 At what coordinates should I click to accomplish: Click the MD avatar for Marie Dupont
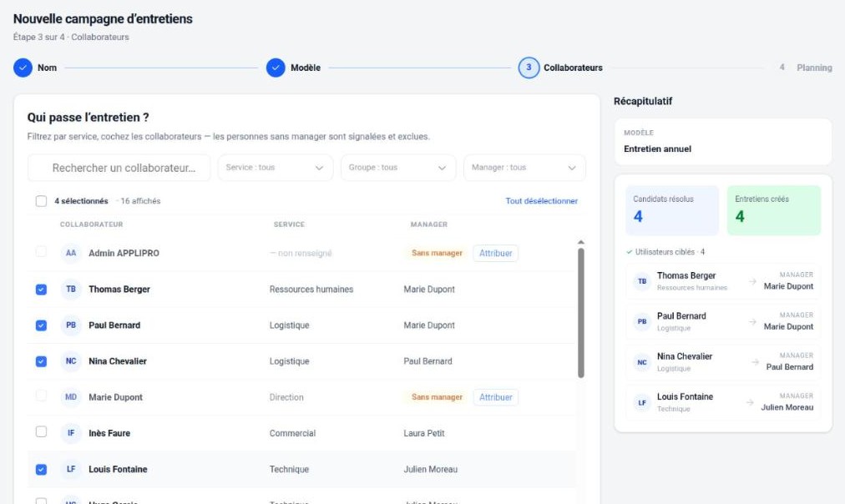pyautogui.click(x=71, y=397)
